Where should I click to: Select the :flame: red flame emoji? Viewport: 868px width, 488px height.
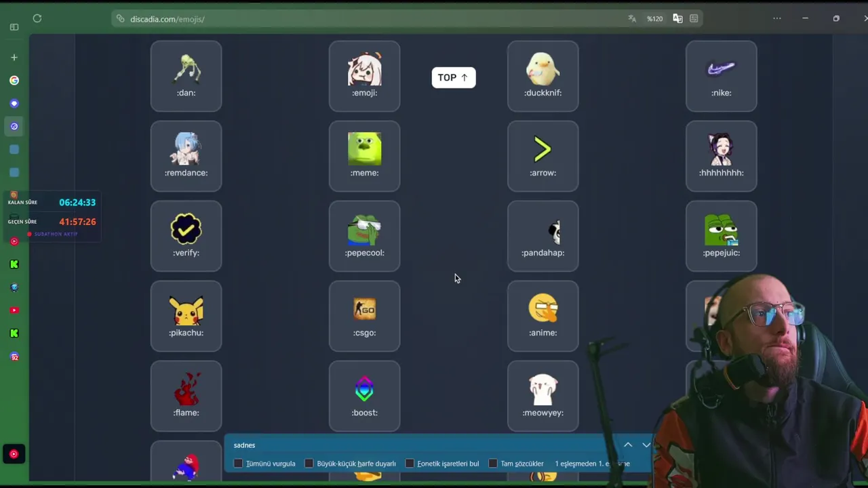tap(186, 396)
